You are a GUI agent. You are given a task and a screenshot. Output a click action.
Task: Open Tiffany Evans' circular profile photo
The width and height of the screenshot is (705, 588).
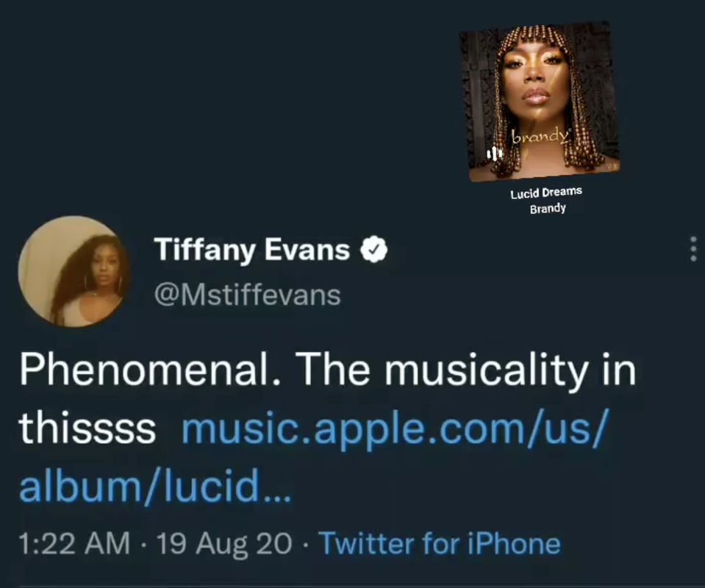click(x=74, y=270)
